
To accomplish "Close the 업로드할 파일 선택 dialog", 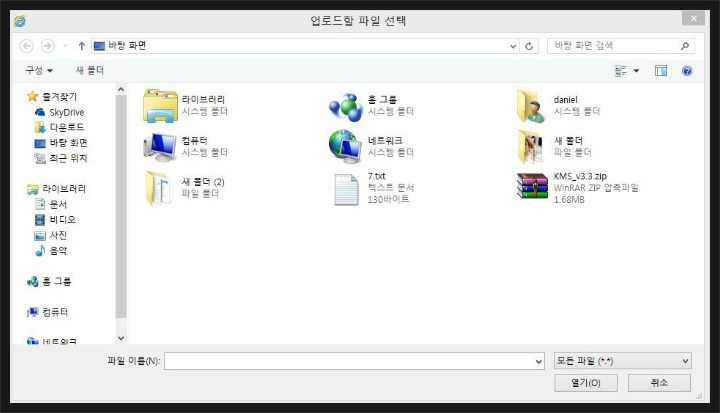I will coord(693,18).
